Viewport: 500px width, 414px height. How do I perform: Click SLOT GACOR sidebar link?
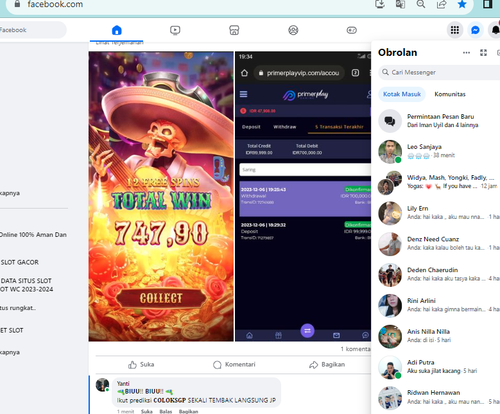coord(20,262)
